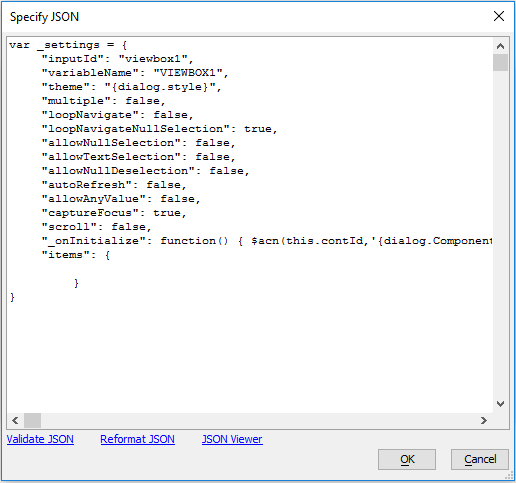Click the vertical scrollbar up arrow
This screenshot has width=516, height=483.
click(x=500, y=46)
